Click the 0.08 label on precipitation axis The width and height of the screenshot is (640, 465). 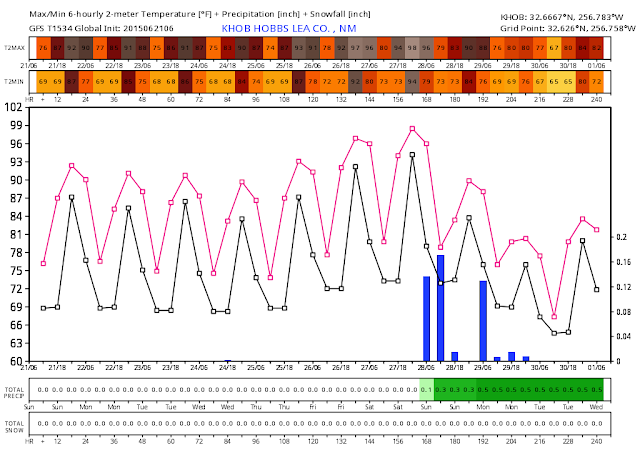tap(624, 312)
